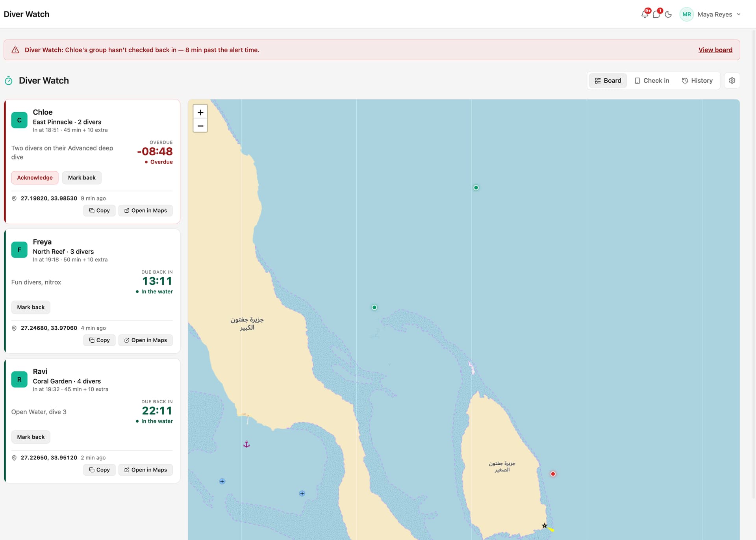The image size is (756, 540).
Task: Select Ravi's 22:11 due back timer
Action: pyautogui.click(x=157, y=410)
